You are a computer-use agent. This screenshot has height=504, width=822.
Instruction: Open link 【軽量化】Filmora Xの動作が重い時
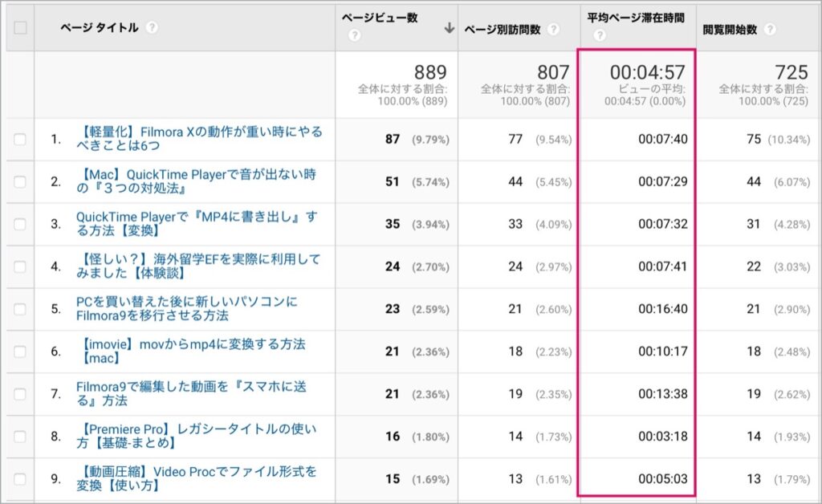click(x=199, y=138)
